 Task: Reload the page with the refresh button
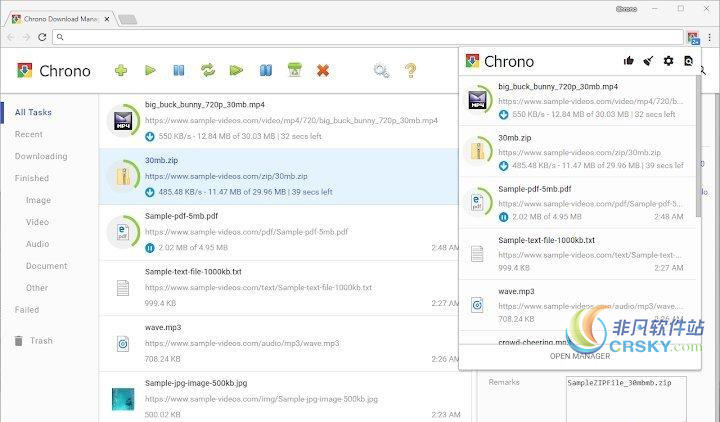42,37
